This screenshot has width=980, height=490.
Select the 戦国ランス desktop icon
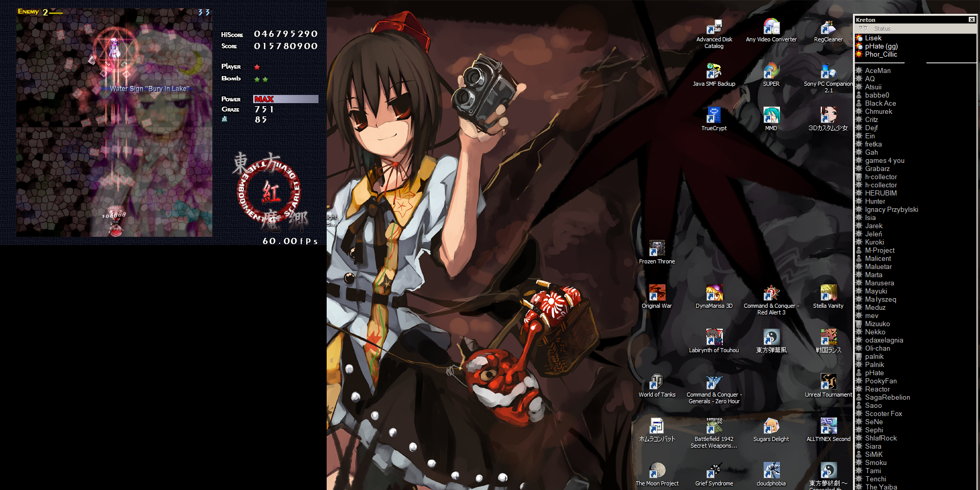[x=828, y=341]
